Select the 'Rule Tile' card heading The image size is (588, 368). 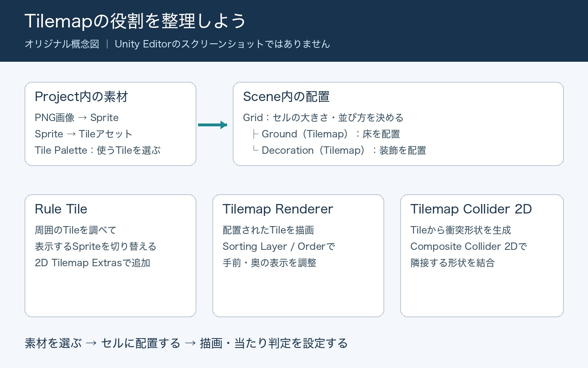(x=61, y=209)
